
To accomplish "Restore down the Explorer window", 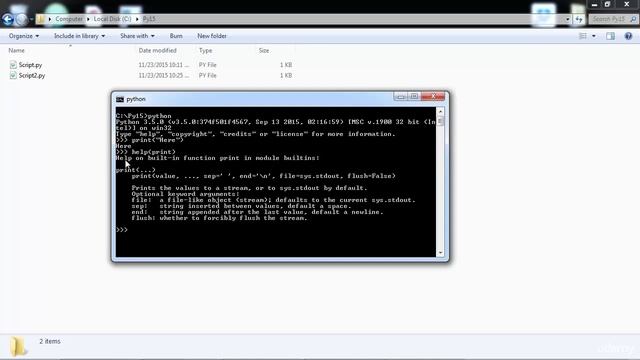I will click(x=607, y=4).
